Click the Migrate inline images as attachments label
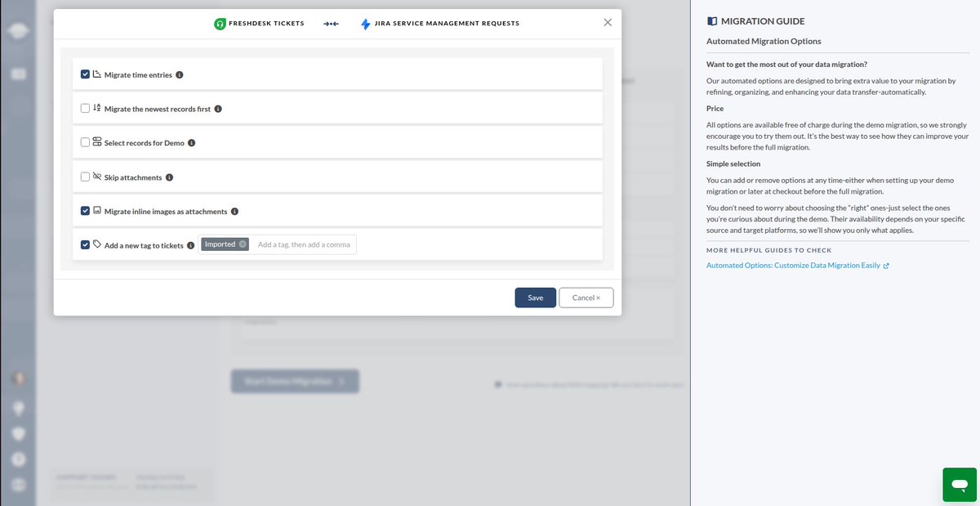The width and height of the screenshot is (980, 506). click(166, 212)
